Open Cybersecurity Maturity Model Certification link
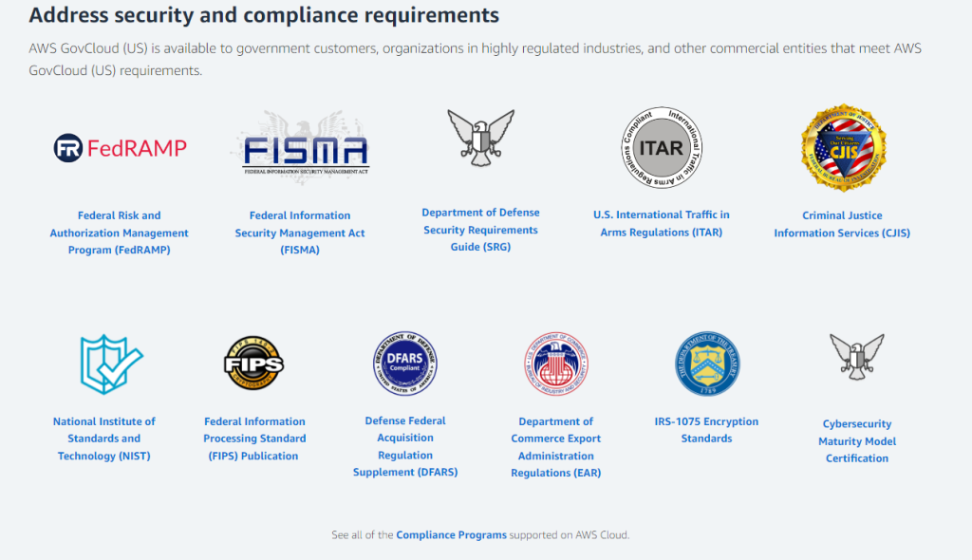 pos(857,441)
